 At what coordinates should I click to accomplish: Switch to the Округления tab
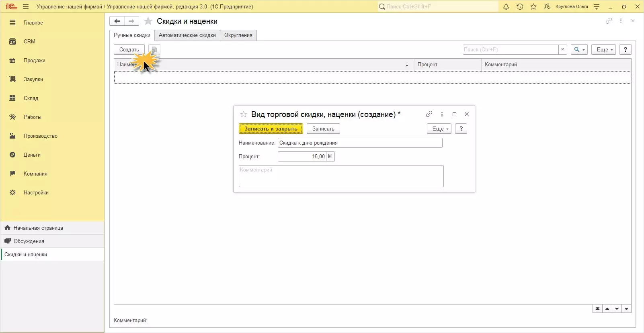click(x=238, y=35)
